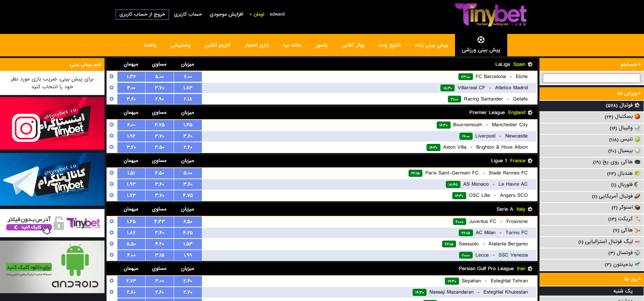The height and width of the screenshot is (301, 644).
Task: Expand more bets for Newcastle vs Liverpool
Action: coord(112,136)
